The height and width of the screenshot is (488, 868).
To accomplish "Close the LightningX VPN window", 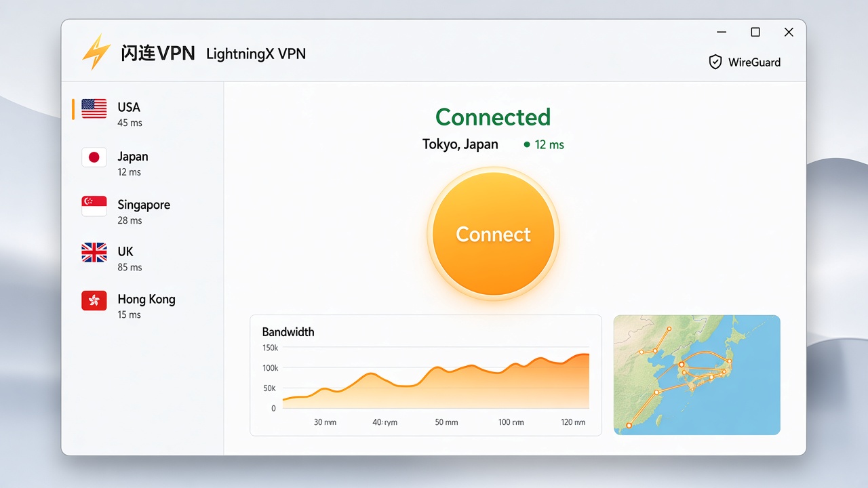I will (x=789, y=32).
